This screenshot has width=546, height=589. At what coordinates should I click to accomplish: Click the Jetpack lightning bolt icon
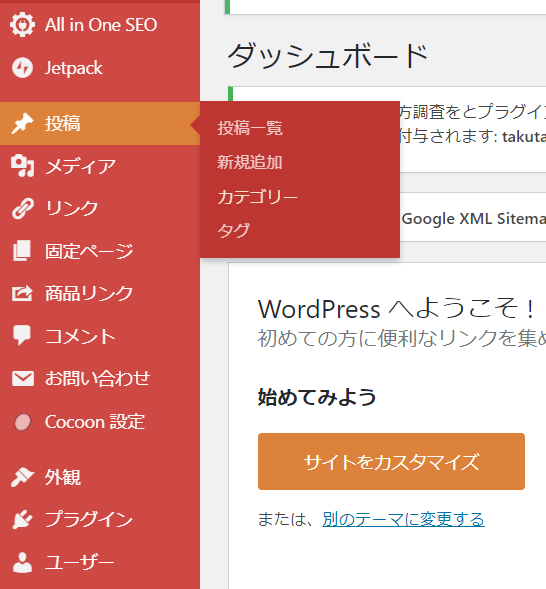(x=23, y=68)
